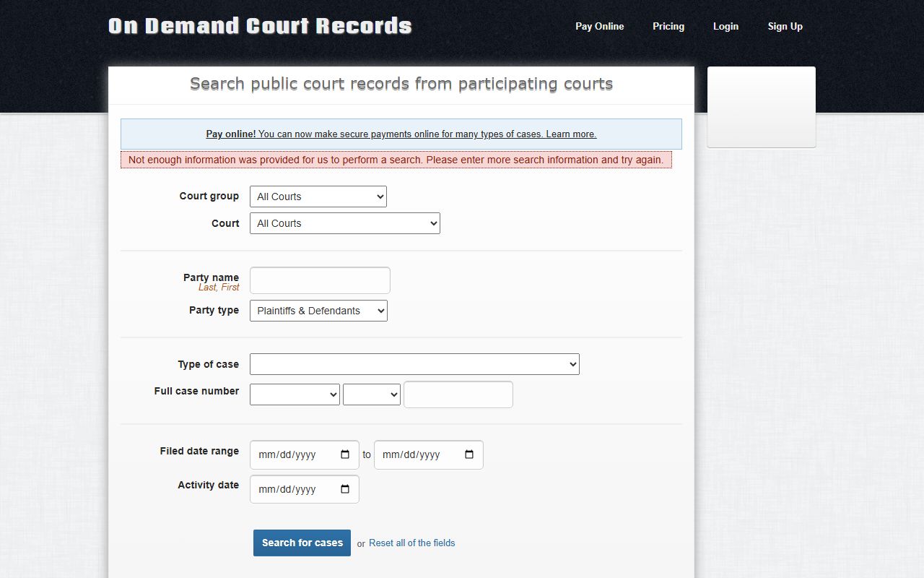
Task: Click the Activity date field
Action: click(305, 489)
